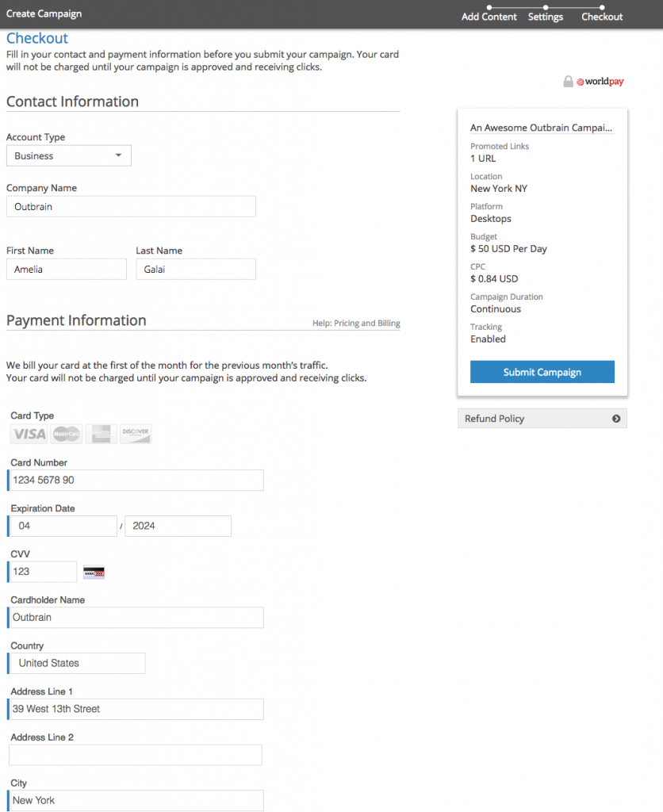
Task: Go to the Settings step
Action: (x=546, y=17)
